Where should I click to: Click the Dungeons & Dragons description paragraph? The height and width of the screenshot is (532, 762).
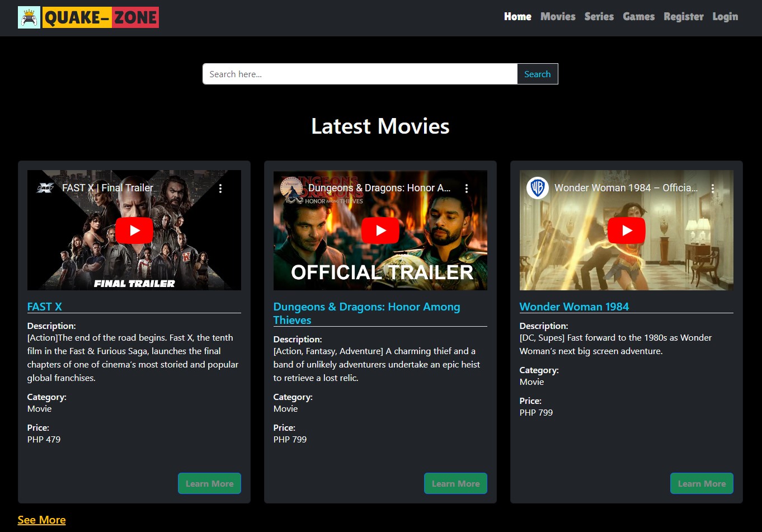[x=377, y=364]
